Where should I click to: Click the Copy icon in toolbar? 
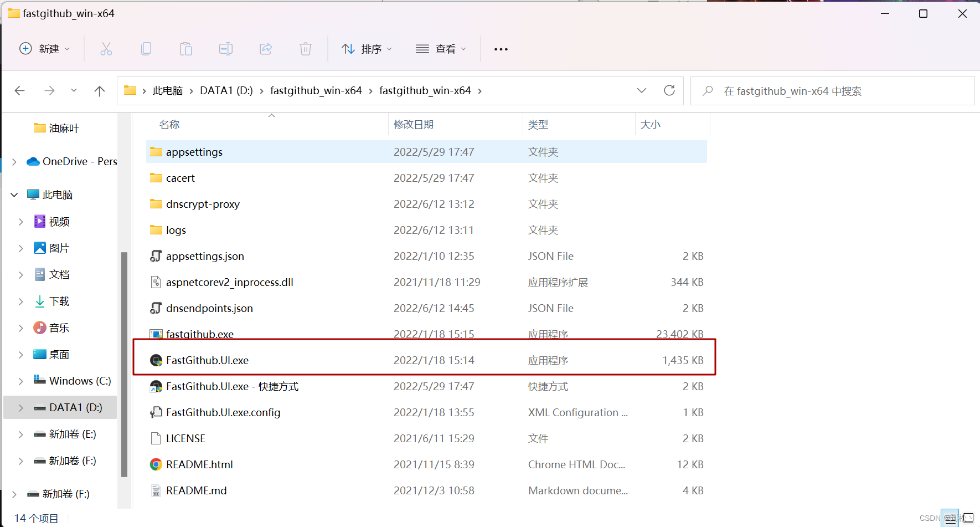coord(146,49)
